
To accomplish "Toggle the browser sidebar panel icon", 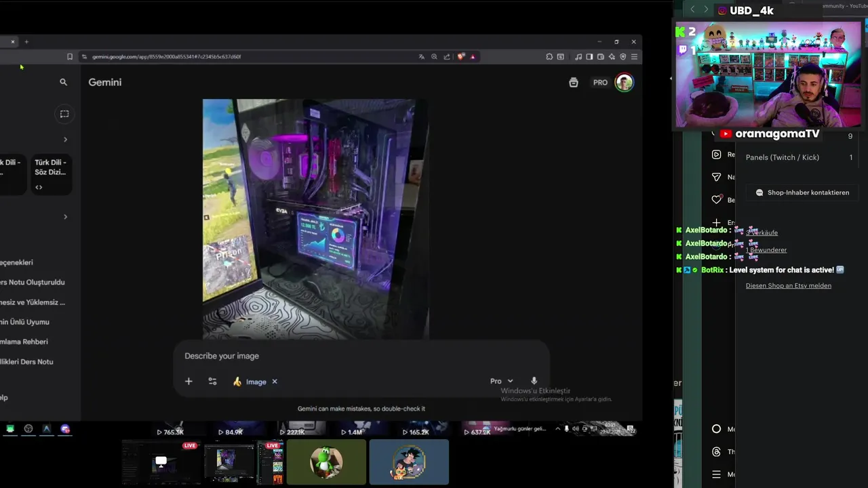I will (x=589, y=57).
